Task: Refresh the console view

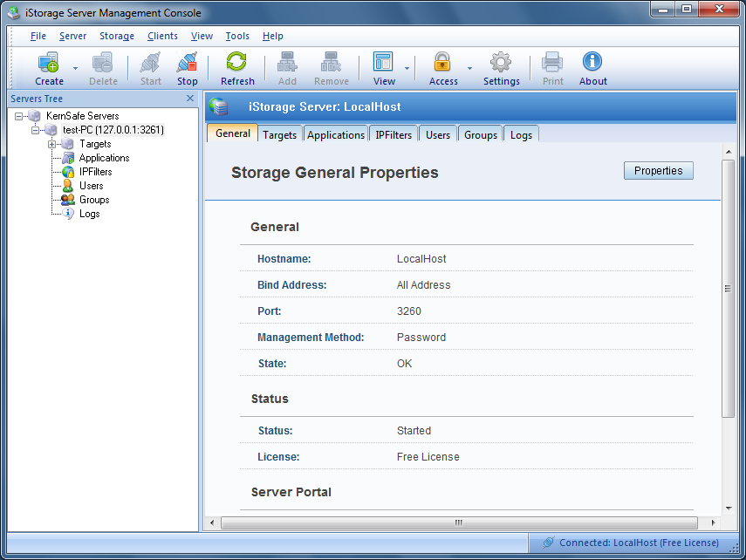Action: [237, 62]
